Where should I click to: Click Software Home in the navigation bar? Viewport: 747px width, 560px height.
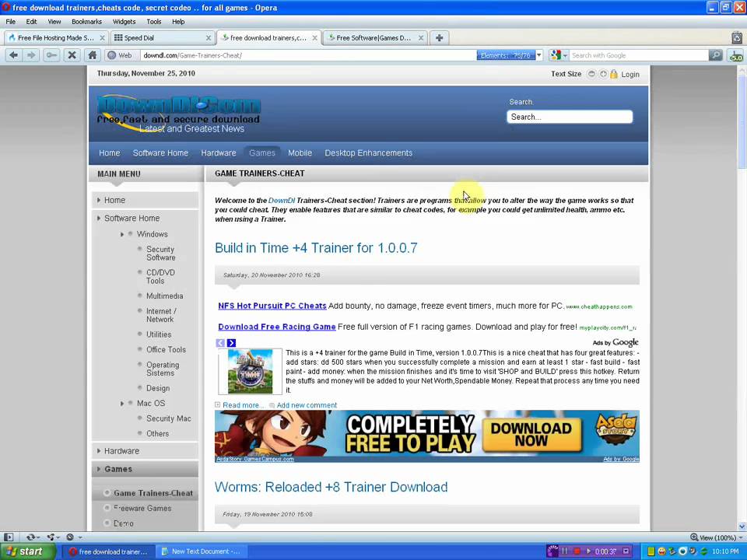point(160,153)
